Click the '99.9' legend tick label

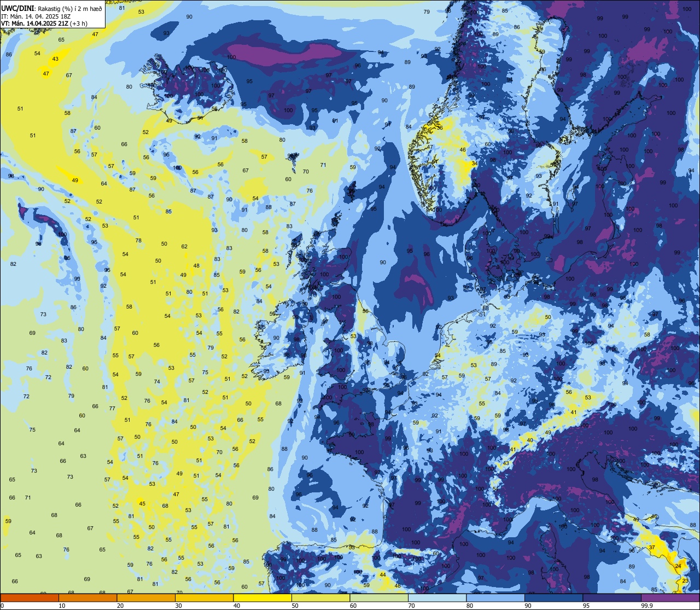click(x=646, y=606)
